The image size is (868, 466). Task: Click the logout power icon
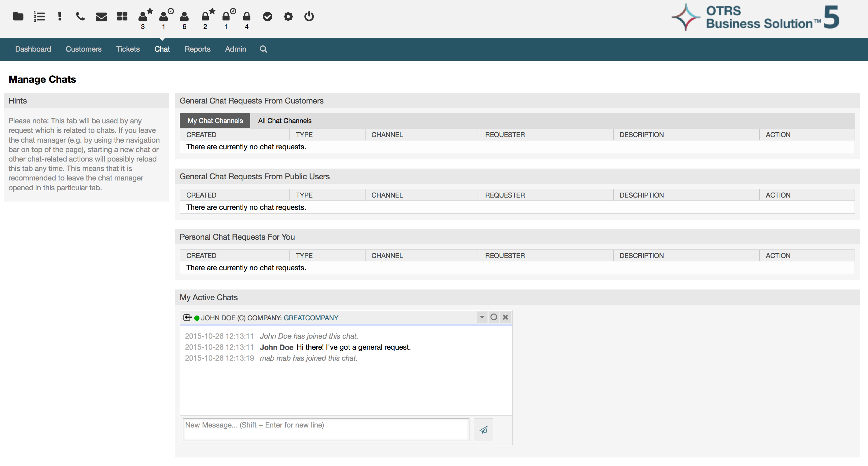309,16
